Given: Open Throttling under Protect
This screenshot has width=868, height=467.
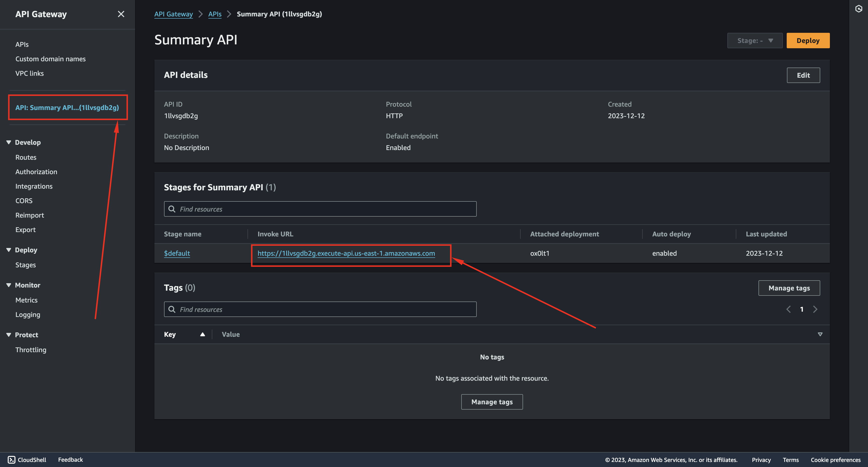Looking at the screenshot, I should click(31, 350).
